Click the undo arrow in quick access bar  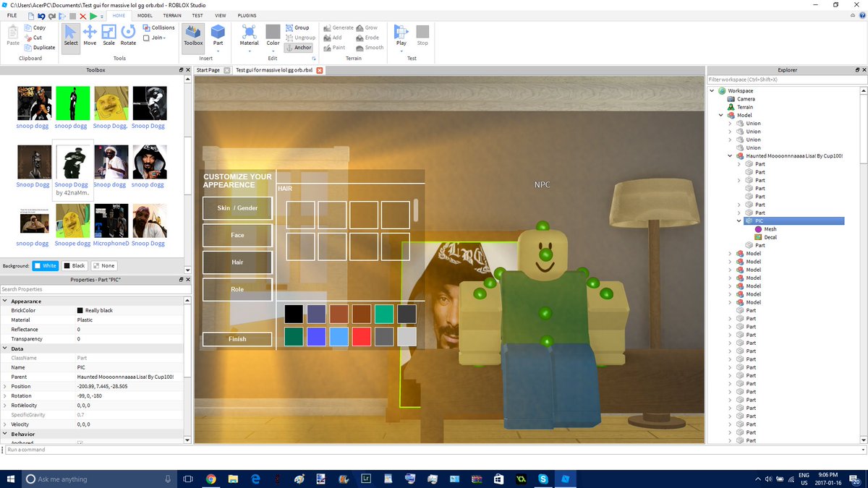coord(42,15)
